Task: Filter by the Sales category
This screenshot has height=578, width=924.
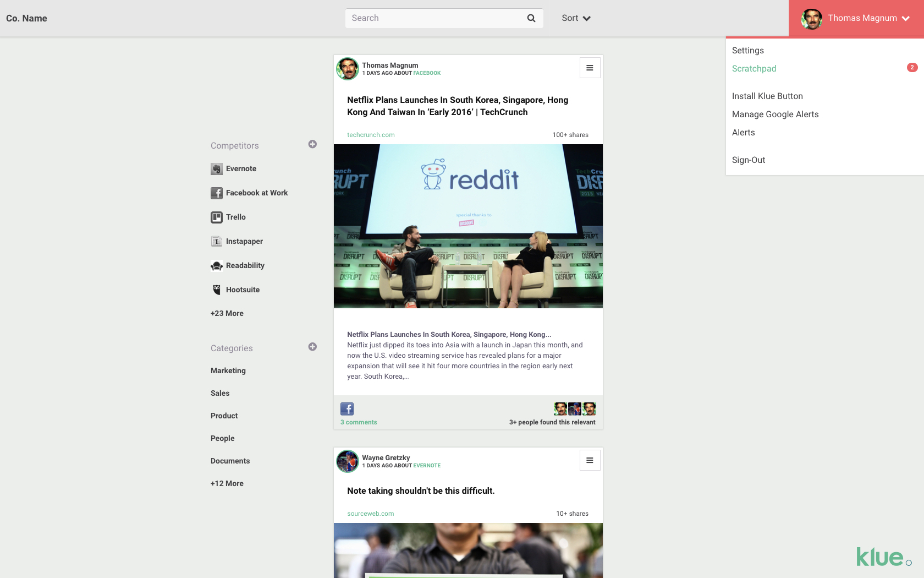Action: [220, 394]
